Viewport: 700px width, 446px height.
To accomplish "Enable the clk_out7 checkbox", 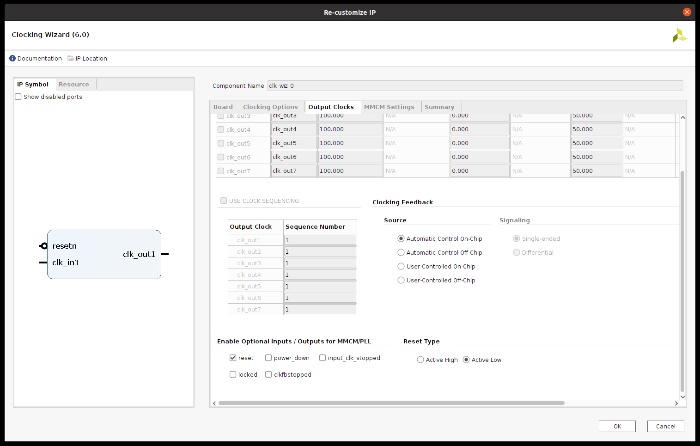I will click(221, 171).
